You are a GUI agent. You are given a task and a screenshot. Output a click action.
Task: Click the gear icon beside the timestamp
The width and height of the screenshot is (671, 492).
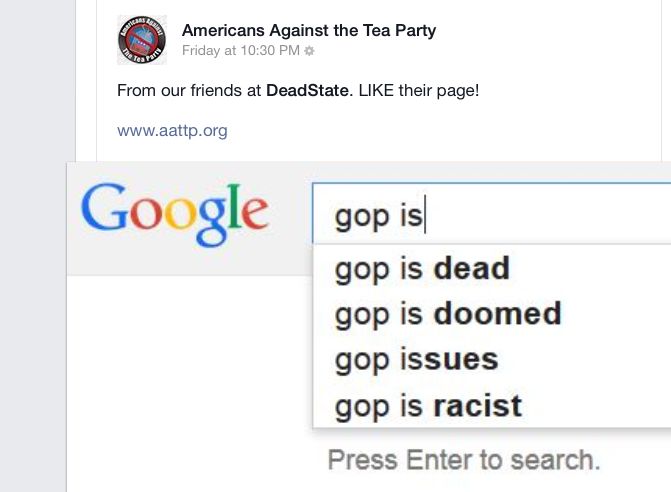pyautogui.click(x=309, y=51)
